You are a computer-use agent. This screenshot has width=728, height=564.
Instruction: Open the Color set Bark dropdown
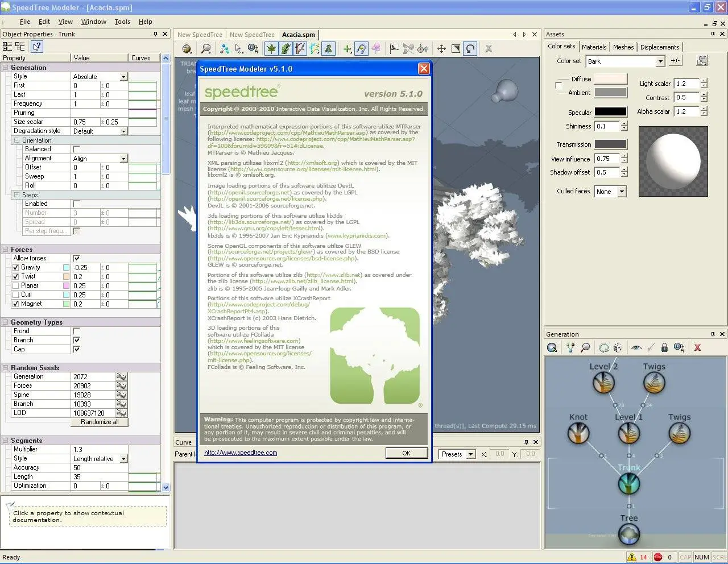[x=660, y=61]
